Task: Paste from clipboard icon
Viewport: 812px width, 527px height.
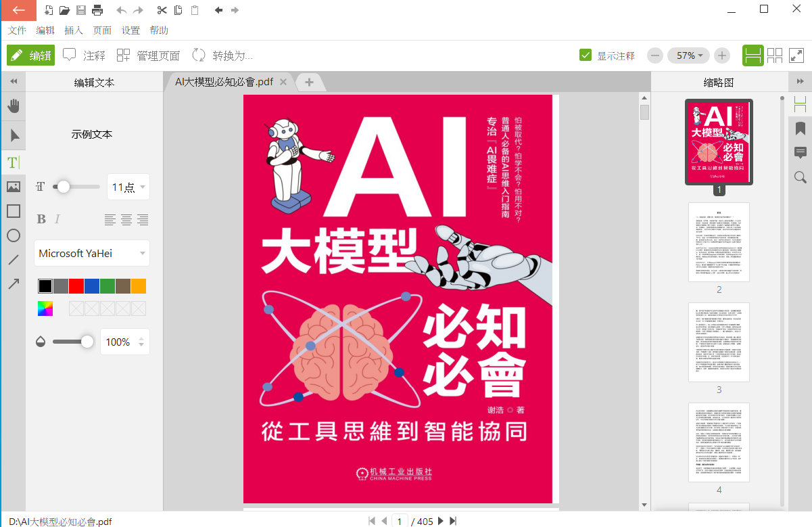Action: click(x=195, y=10)
